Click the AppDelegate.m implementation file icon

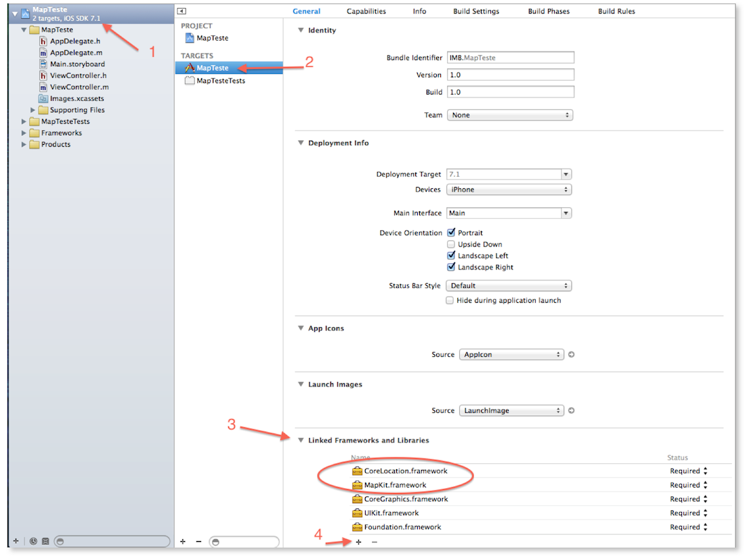point(43,53)
